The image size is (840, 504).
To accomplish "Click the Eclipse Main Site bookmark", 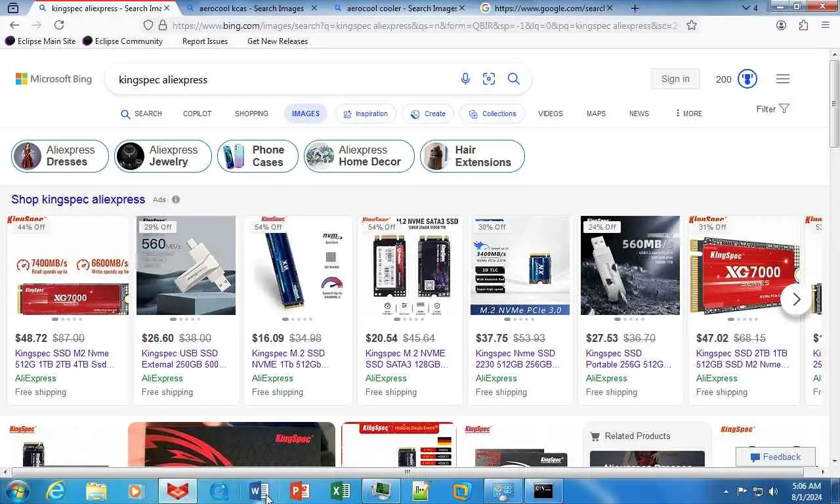I will click(x=41, y=41).
